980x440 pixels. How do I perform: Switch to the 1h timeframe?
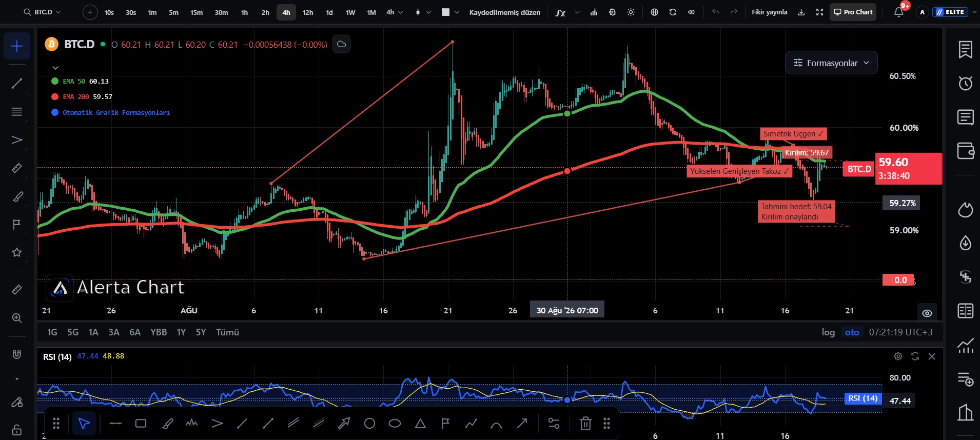pos(244,12)
